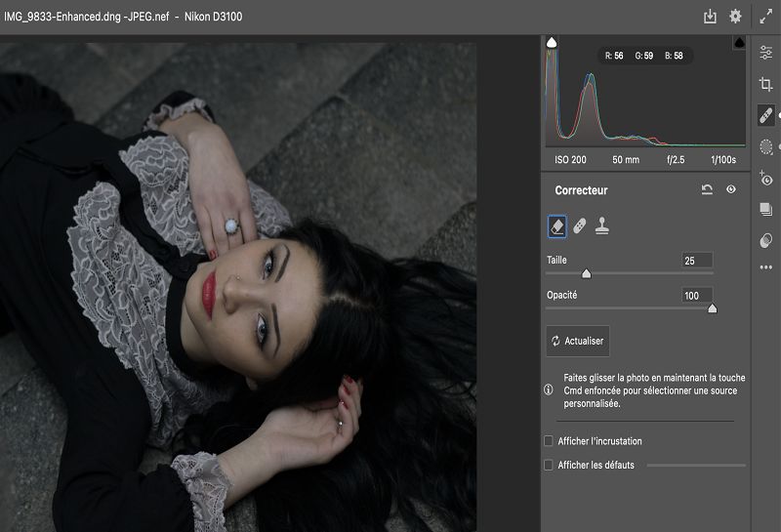
Task: Choose the Heal bandage mode in Correcteur
Action: click(x=579, y=226)
